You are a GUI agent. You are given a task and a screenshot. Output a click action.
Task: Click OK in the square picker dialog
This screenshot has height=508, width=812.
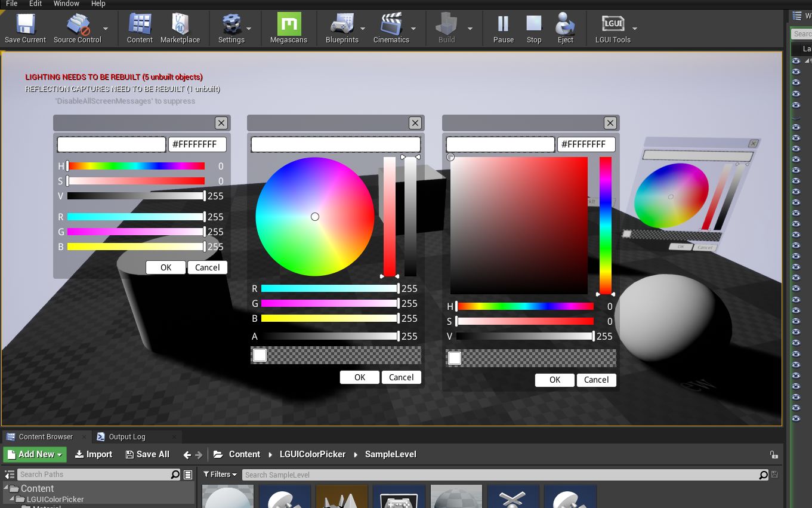[555, 380]
